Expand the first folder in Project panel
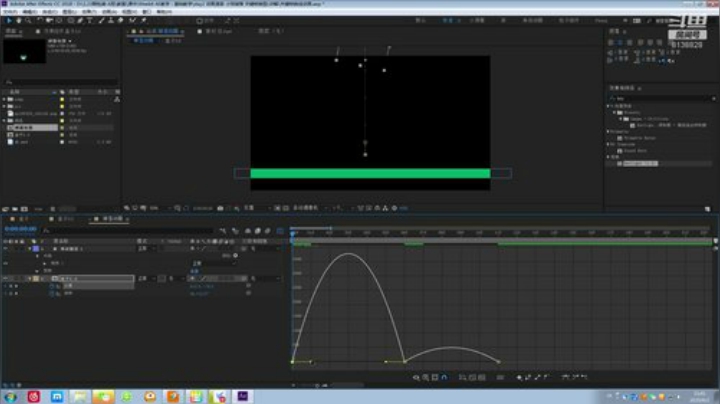720x404 pixels. click(x=5, y=99)
